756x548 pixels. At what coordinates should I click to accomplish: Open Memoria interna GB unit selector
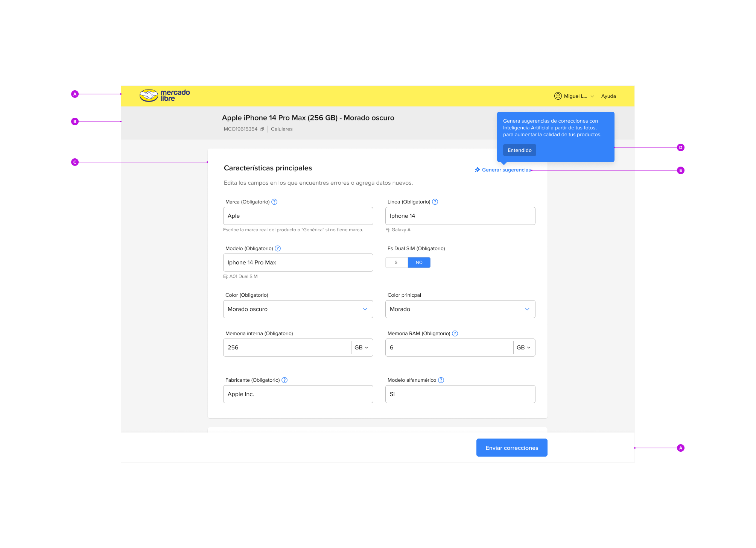(361, 348)
